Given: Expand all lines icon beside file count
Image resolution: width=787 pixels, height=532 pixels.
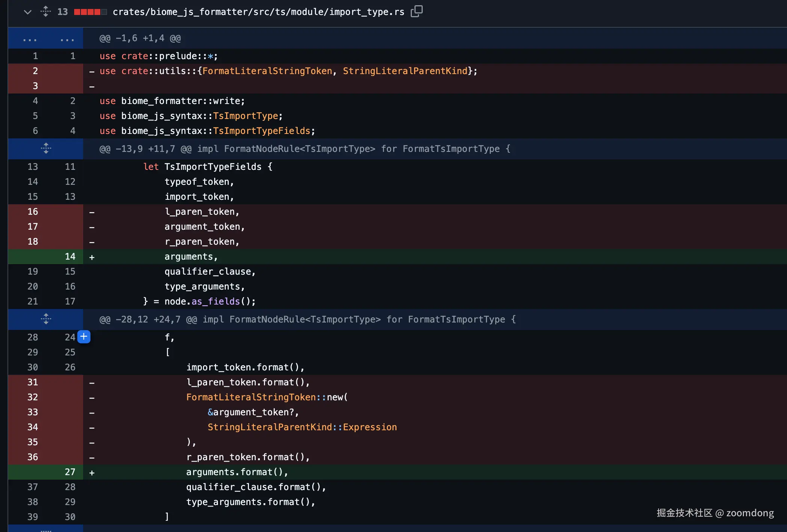Looking at the screenshot, I should pos(45,12).
